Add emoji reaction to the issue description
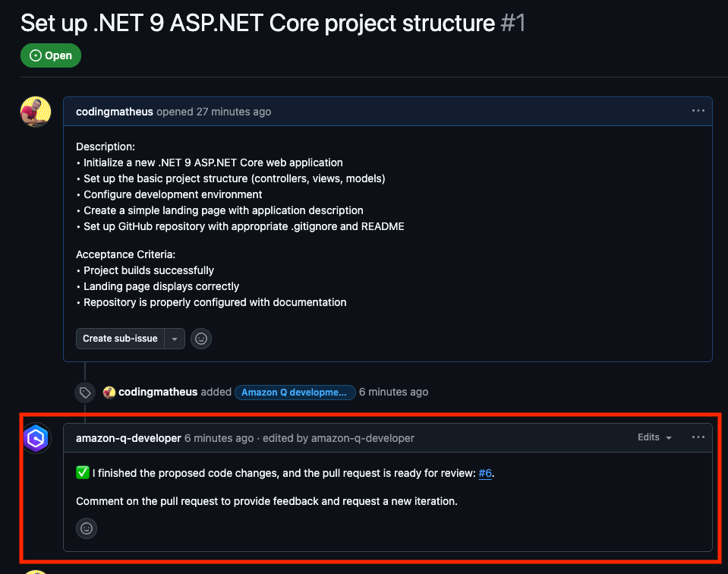 click(x=201, y=339)
